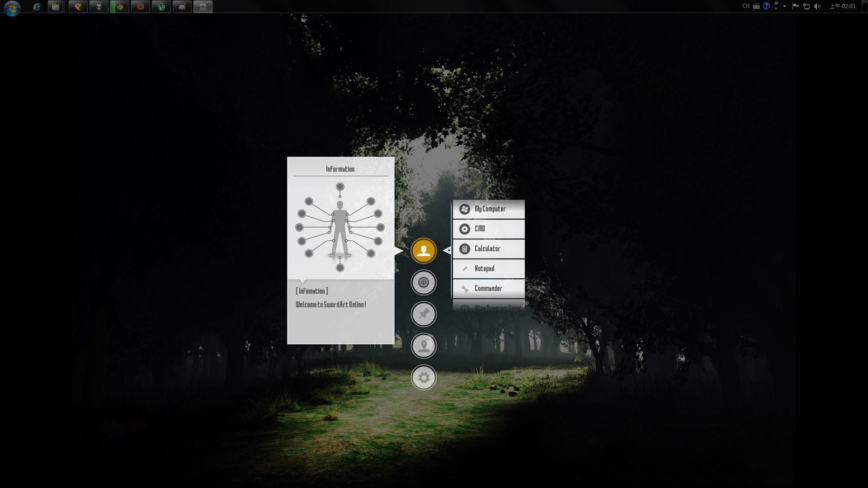Click the Information panel title
Image resolution: width=868 pixels, height=488 pixels.
click(340, 169)
